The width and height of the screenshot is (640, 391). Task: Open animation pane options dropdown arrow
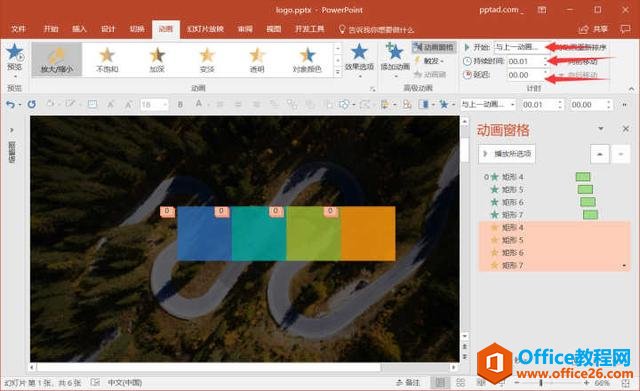pos(600,129)
